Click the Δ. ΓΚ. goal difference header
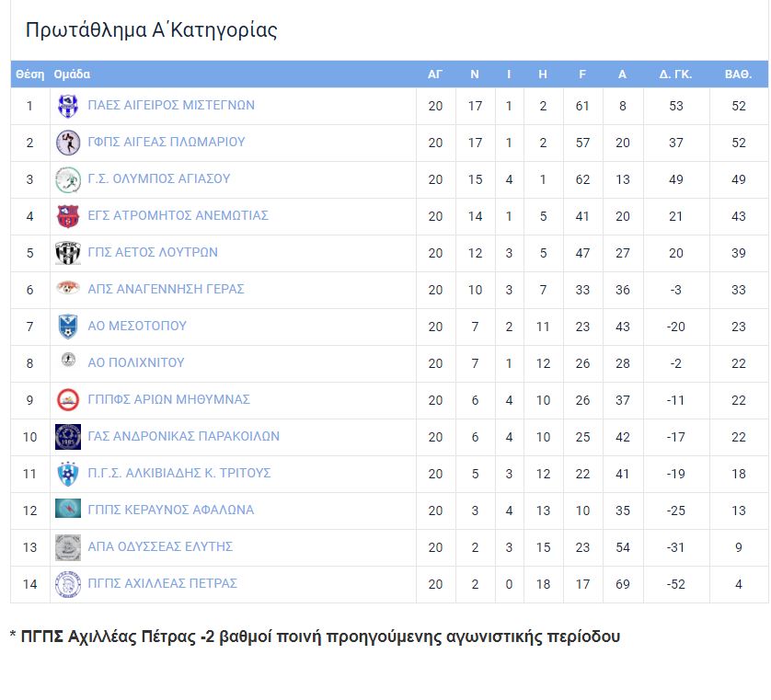This screenshot has width=771, height=700. point(675,75)
